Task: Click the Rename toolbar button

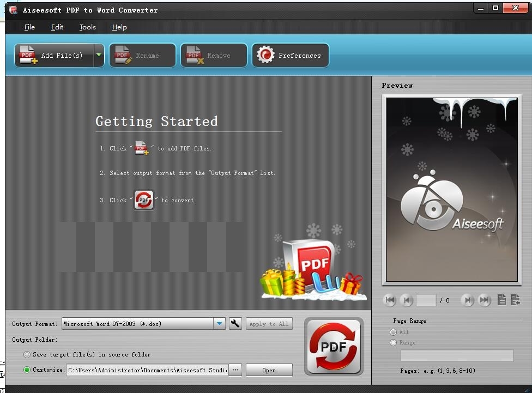Action: click(142, 55)
